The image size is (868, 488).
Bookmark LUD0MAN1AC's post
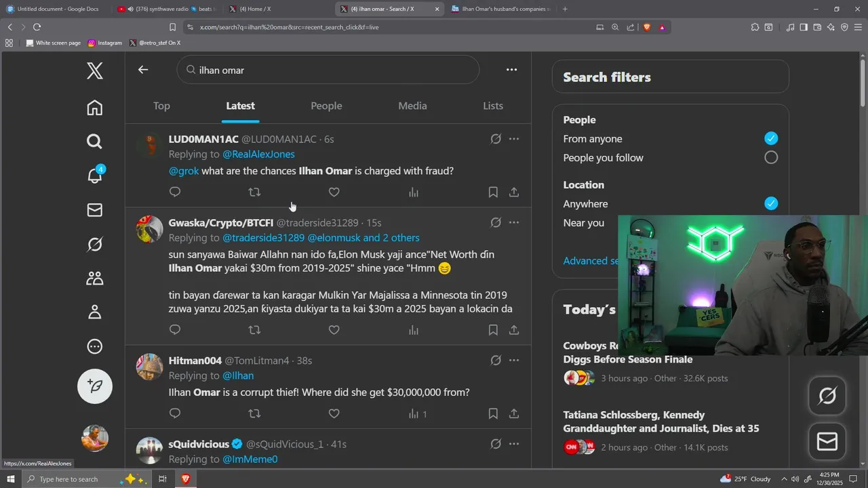click(x=493, y=192)
